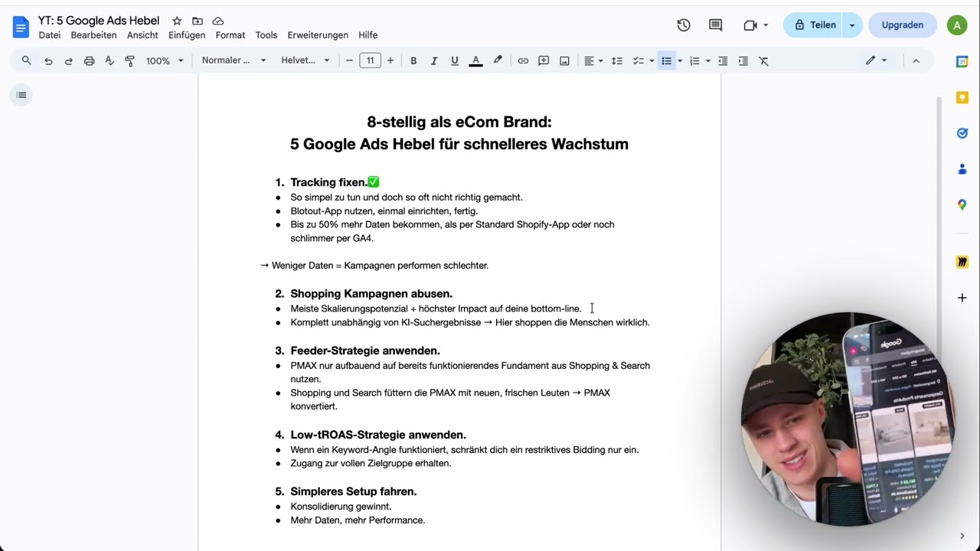Insert a link
This screenshot has width=980, height=551.
523,60
